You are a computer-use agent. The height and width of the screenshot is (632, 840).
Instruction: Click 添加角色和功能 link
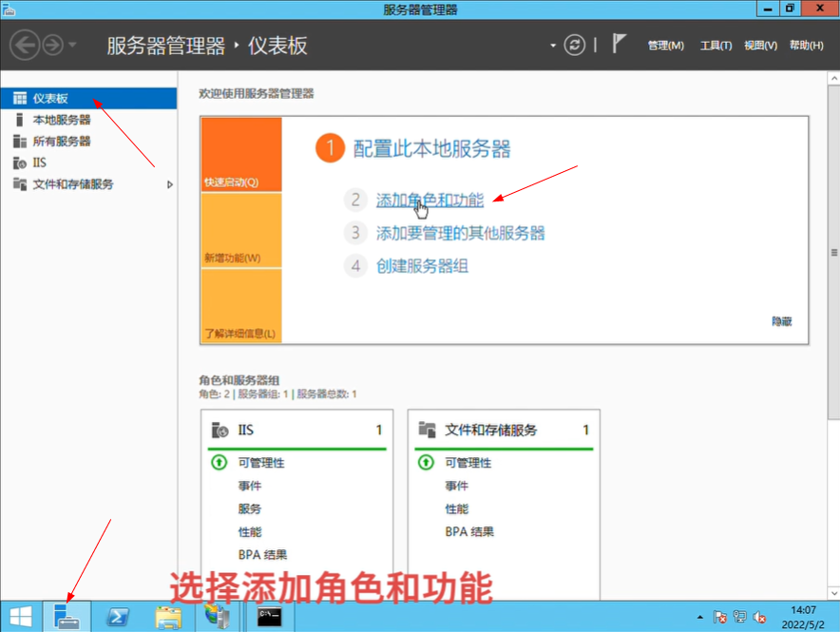point(430,200)
